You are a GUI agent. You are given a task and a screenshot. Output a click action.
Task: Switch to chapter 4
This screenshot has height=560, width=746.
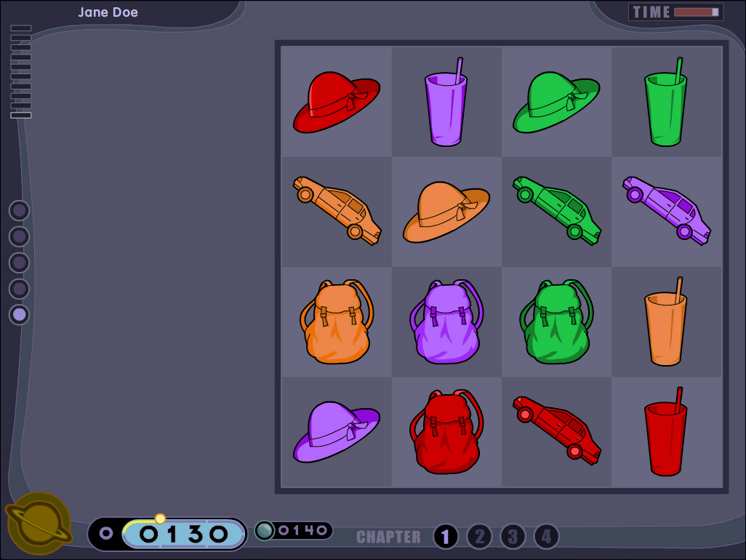pos(546,537)
